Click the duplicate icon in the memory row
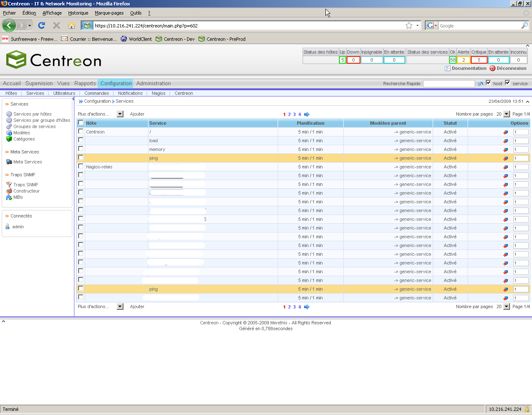532x415 pixels. pos(505,150)
